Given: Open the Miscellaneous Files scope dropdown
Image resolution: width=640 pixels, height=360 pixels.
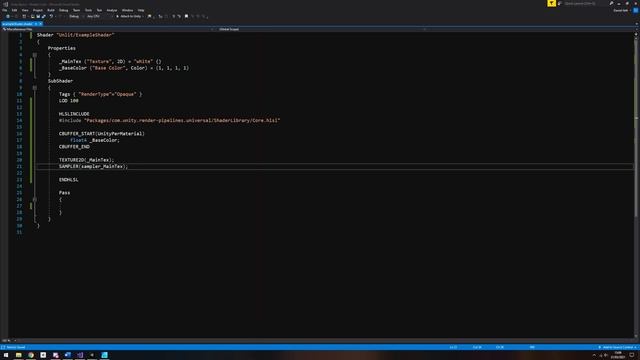Looking at the screenshot, I should [108, 29].
